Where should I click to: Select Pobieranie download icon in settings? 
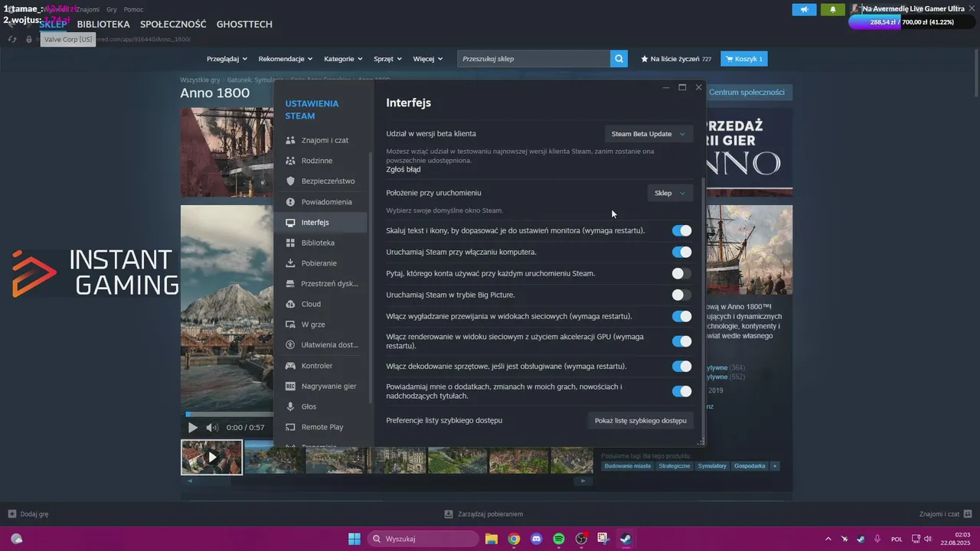coord(290,263)
